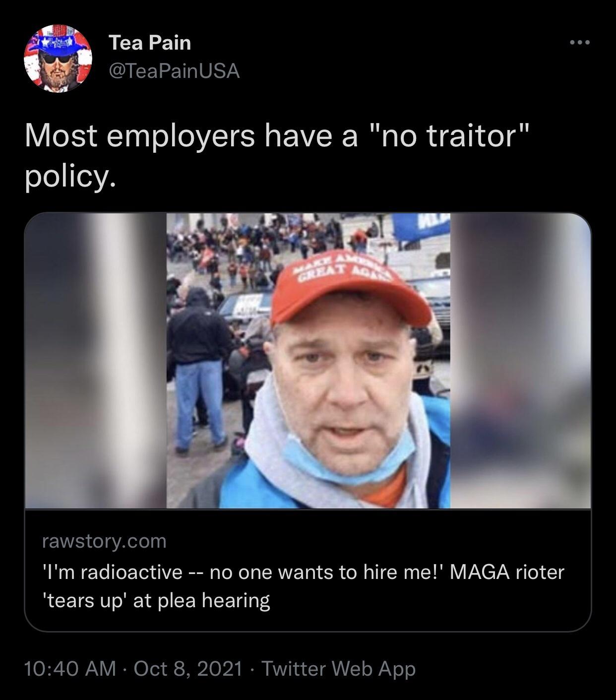Click the word 'policy.' in the tweet
The image size is (616, 700).
point(70,178)
